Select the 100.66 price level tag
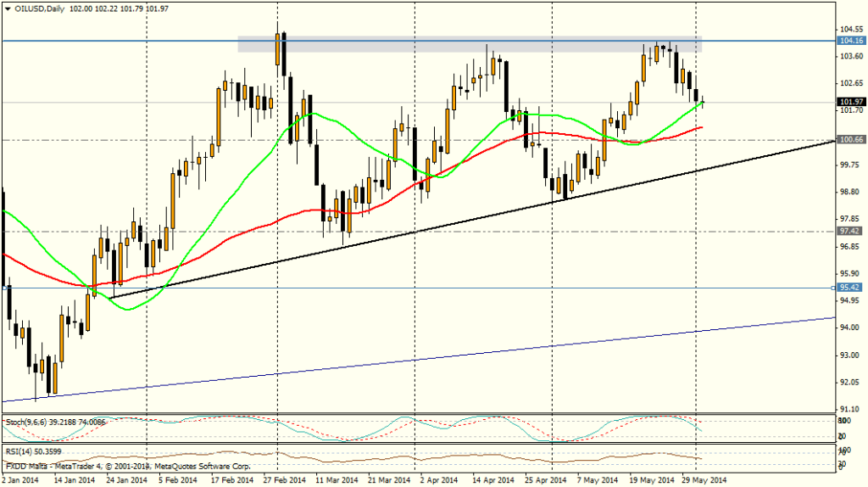The image size is (868, 487). coord(850,139)
